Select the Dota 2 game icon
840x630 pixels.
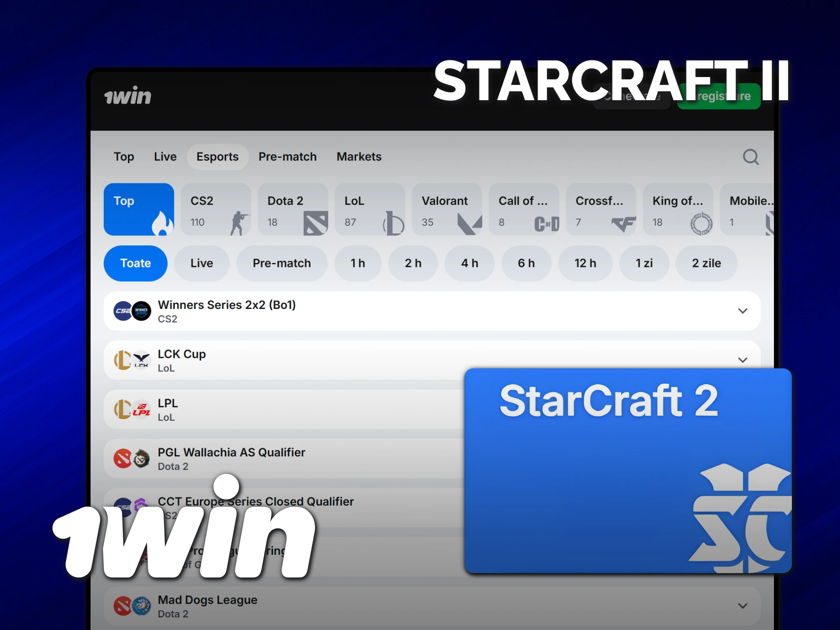point(315,222)
